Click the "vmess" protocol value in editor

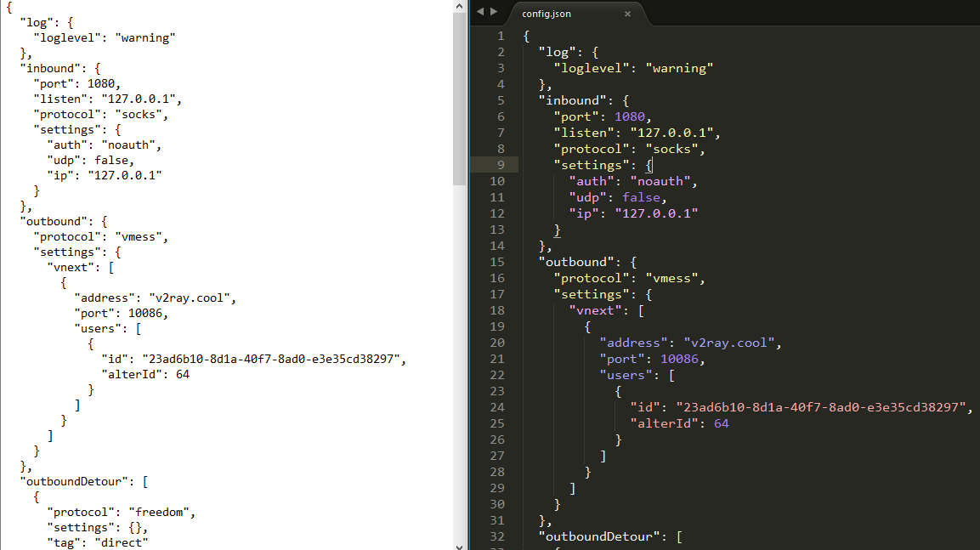675,278
